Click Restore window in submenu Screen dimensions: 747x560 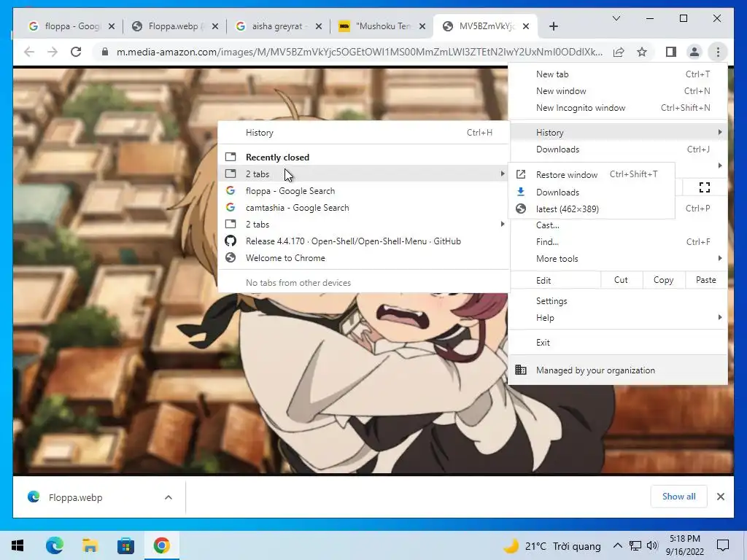tap(592, 175)
